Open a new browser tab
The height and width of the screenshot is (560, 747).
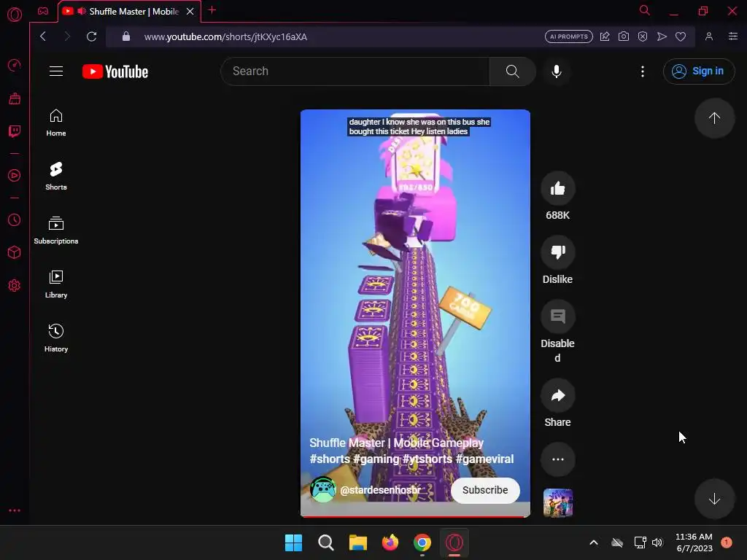(x=212, y=10)
